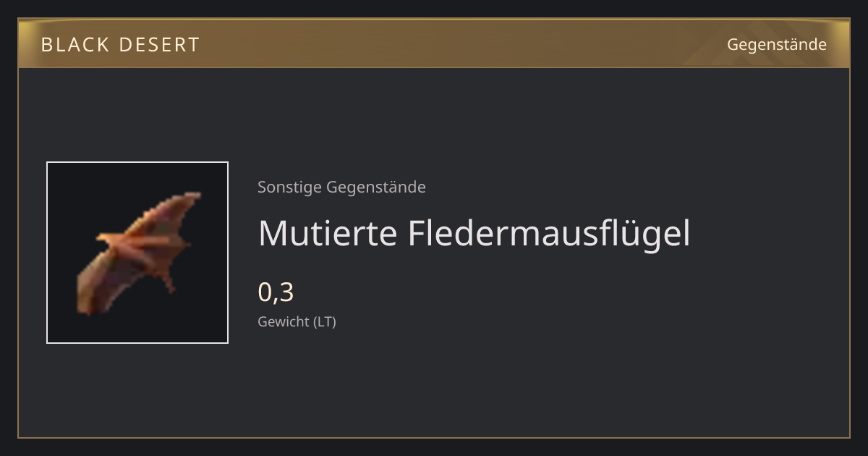Click the word Fledermausflügel in the item name

point(549,233)
